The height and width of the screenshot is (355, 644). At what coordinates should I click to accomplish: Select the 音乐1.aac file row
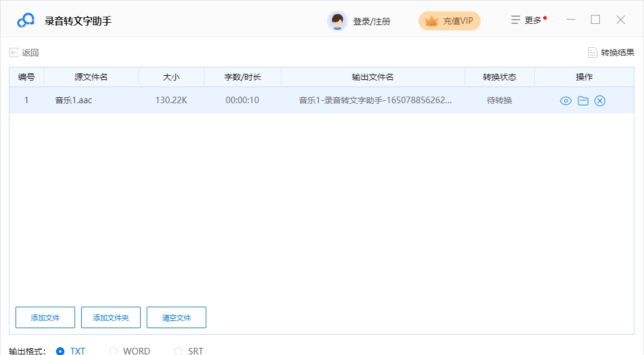pos(239,100)
